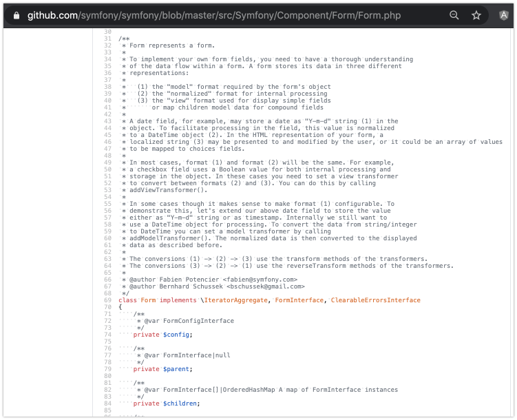Click the lock icon in address bar
The height and width of the screenshot is (420, 517).
[x=17, y=16]
